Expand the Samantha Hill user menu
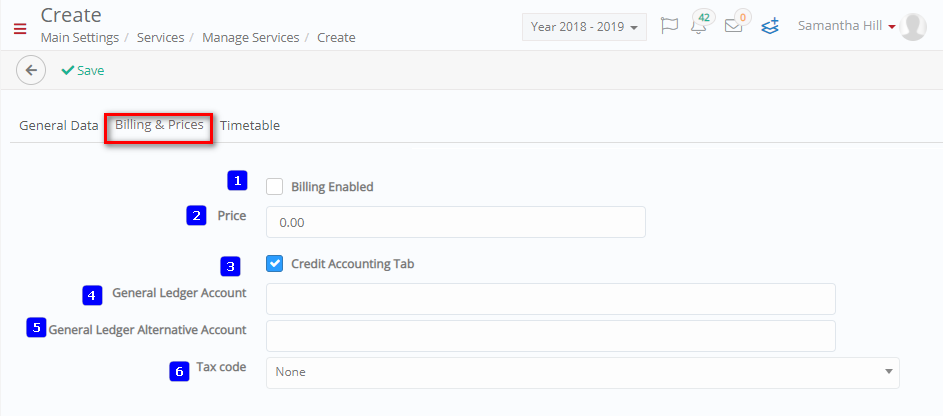The height and width of the screenshot is (416, 943). click(x=846, y=26)
